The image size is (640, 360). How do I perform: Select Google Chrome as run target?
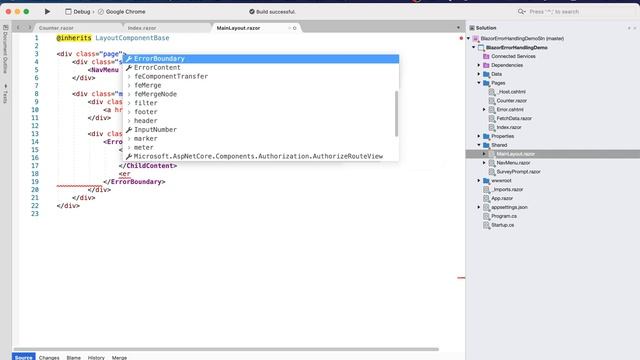click(122, 12)
